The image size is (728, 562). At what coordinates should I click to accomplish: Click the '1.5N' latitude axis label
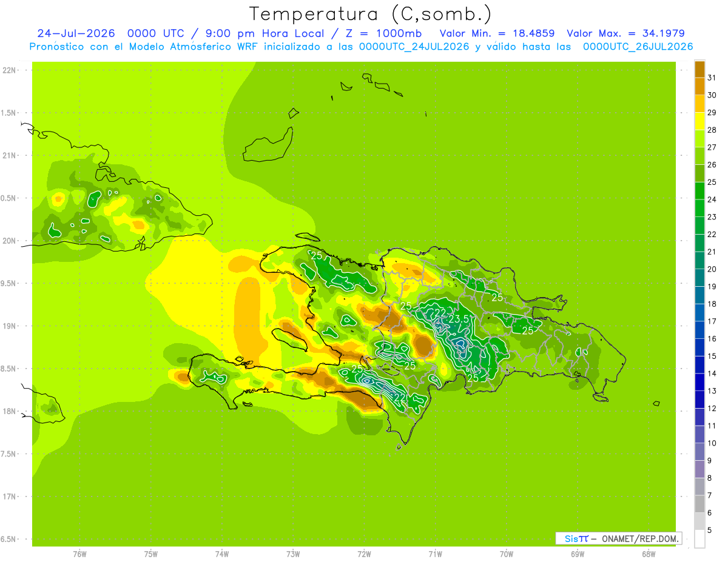9,113
